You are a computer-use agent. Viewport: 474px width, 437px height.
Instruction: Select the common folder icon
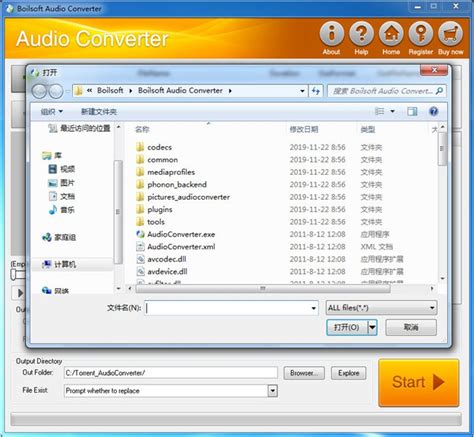click(x=140, y=160)
